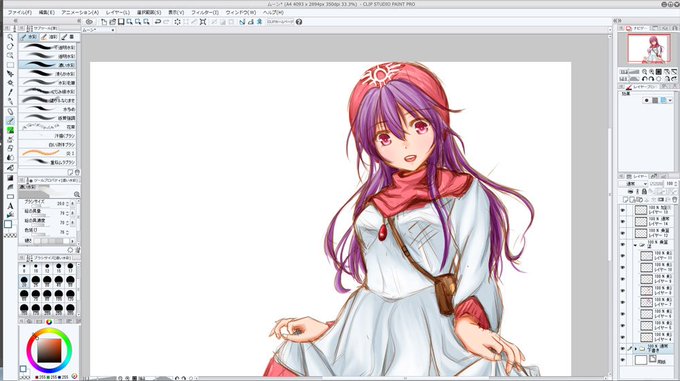The image size is (680, 381).
Task: Create a new canvas with the New icon
Action: [104, 22]
